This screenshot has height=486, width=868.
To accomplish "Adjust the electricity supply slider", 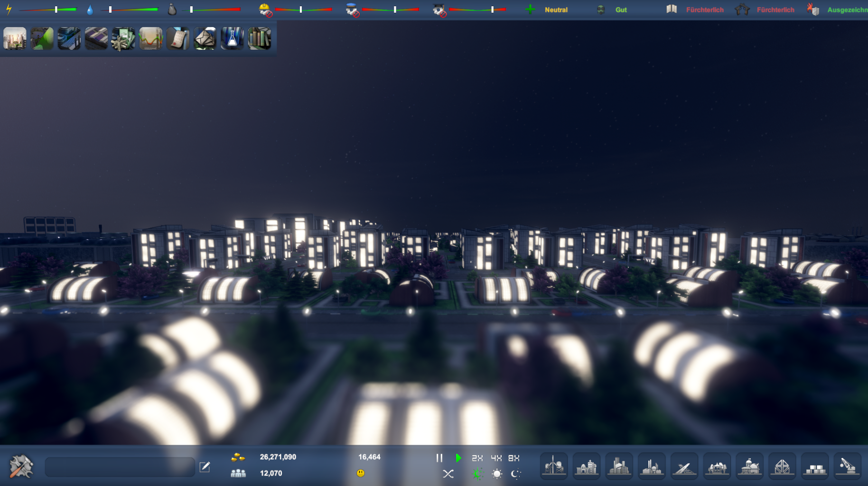I will pos(48,9).
